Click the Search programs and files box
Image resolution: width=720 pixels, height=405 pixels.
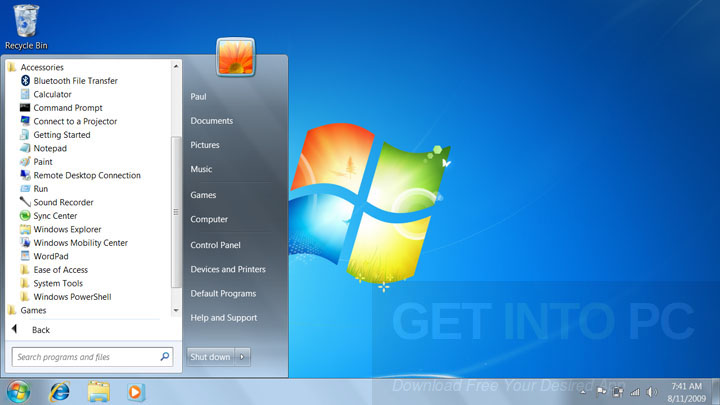(92, 357)
